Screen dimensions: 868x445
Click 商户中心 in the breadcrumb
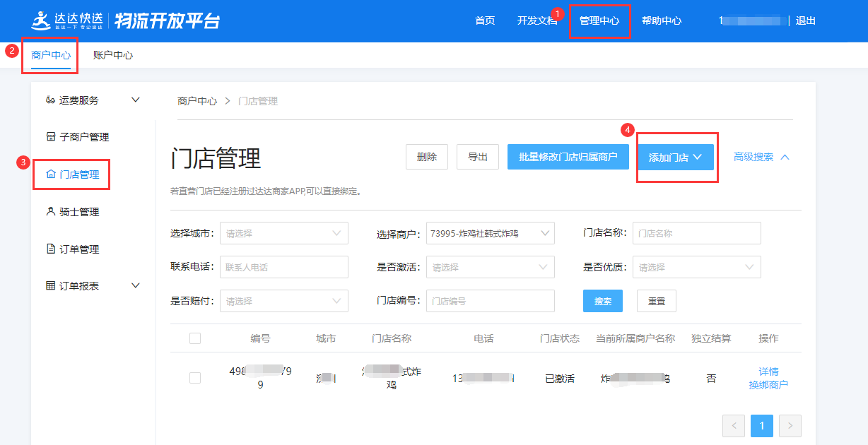[x=197, y=101]
